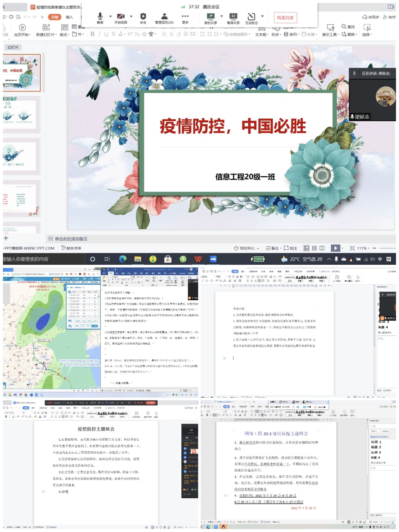399x532 pixels.
Task: Pause sharing with the pause icon
Action: 233,17
